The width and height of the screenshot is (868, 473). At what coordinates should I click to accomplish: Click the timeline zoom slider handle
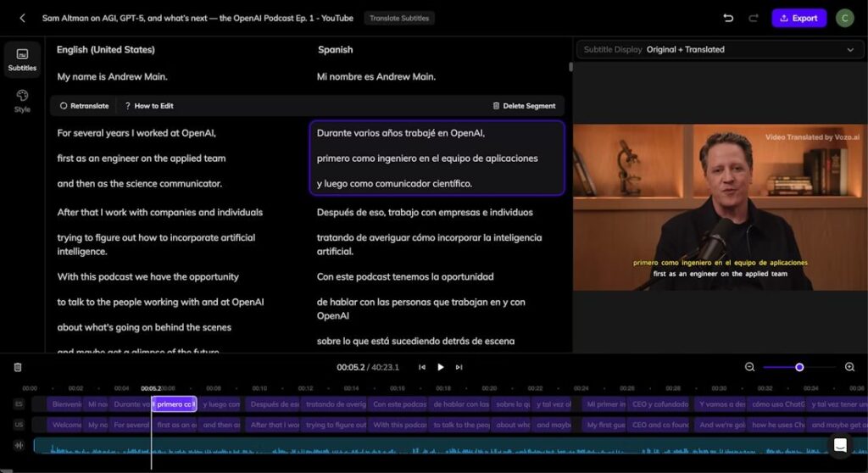coord(799,367)
